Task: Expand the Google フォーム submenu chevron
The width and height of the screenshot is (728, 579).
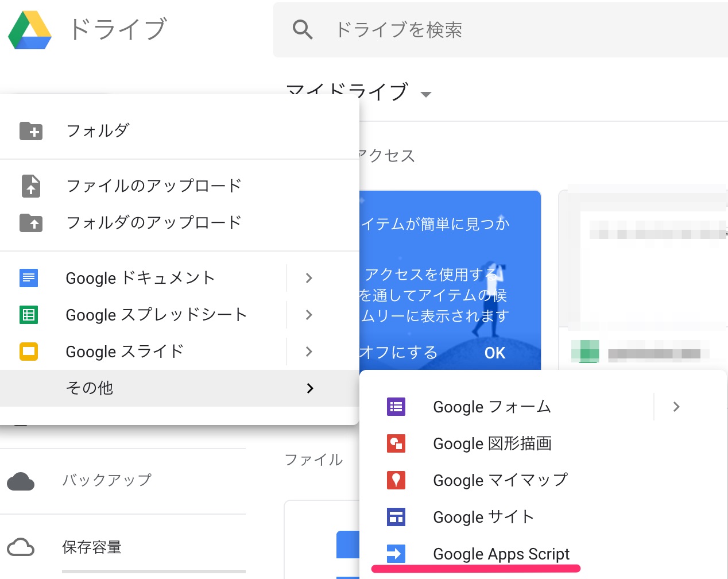Action: (676, 407)
